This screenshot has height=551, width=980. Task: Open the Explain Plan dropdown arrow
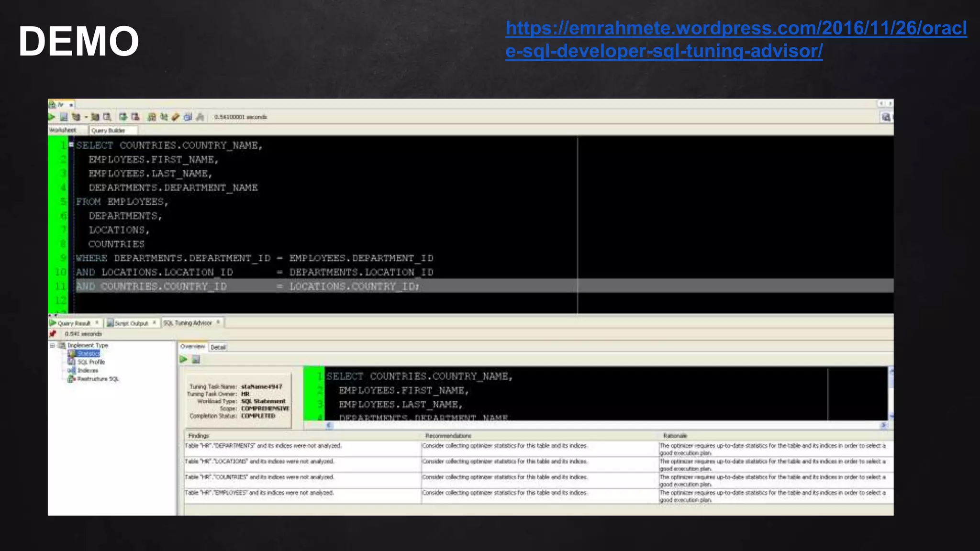point(86,117)
